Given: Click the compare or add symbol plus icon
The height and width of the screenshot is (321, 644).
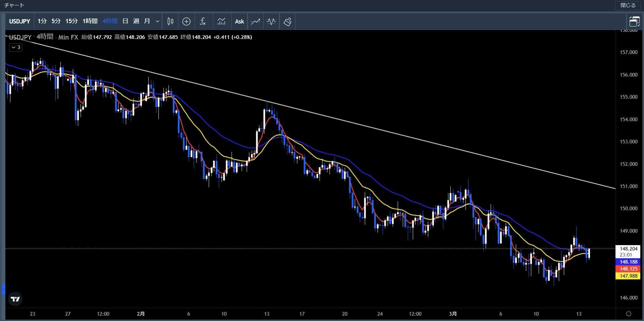Looking at the screenshot, I should point(186,21).
